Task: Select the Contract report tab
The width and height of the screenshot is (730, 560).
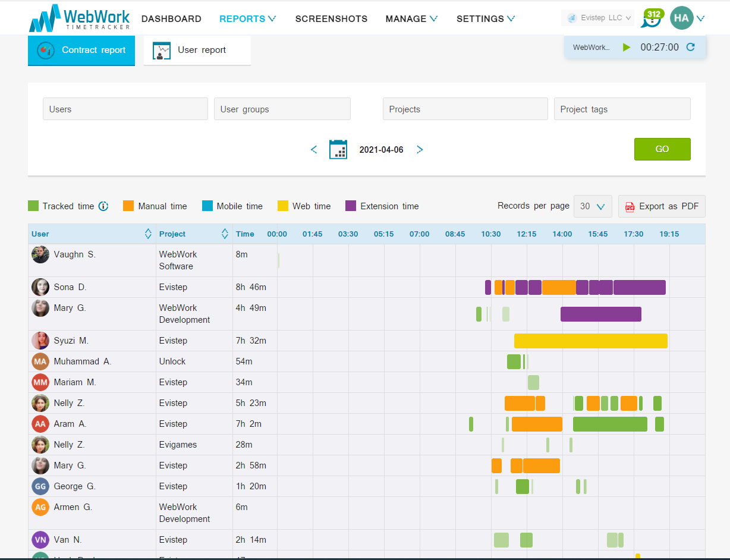Action: 81,51
